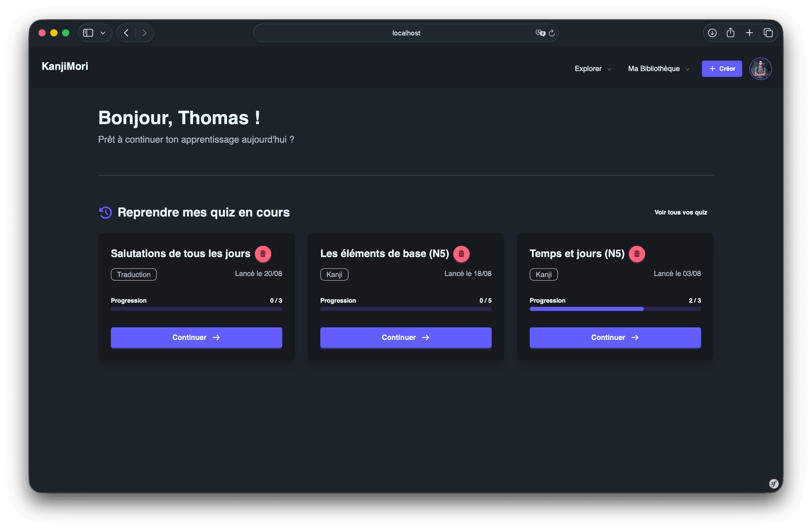Click the history icon beside Reprendre mes quiz
The height and width of the screenshot is (531, 812).
[x=105, y=212]
